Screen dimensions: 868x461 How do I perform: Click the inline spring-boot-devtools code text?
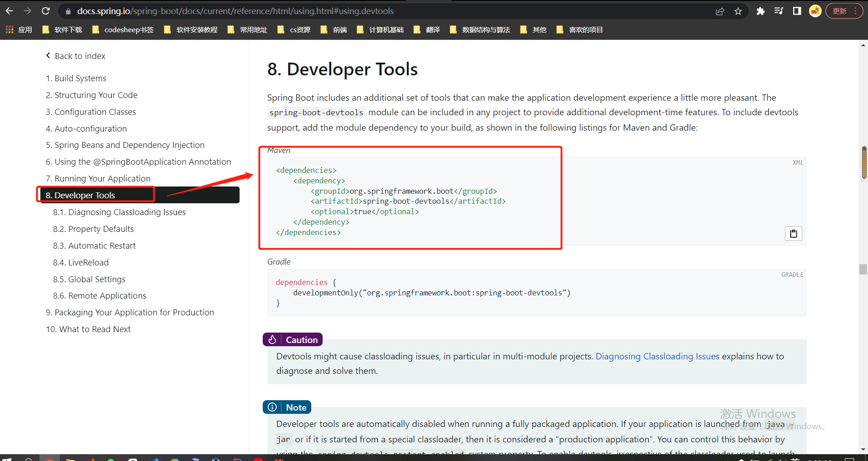click(x=316, y=113)
